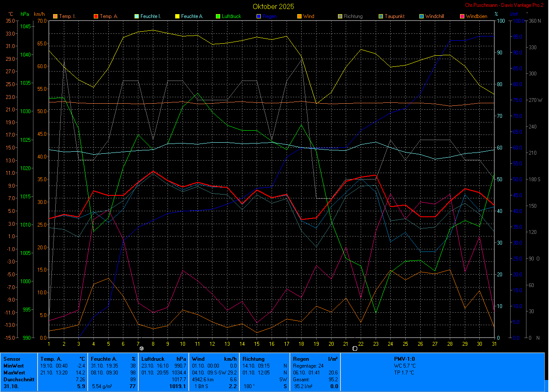Click day 15 on the x-axis
Viewport: 550px width, 392px height.
(257, 344)
